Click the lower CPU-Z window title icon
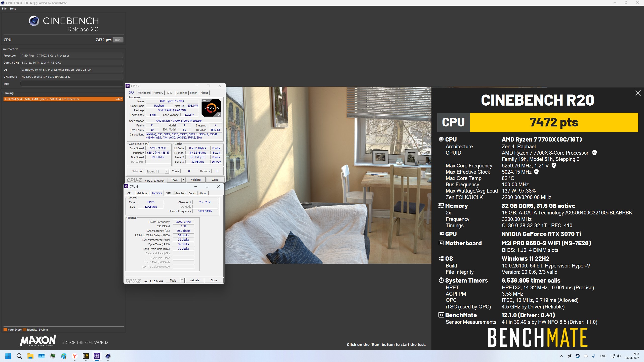This screenshot has height=362, width=644. [x=126, y=186]
